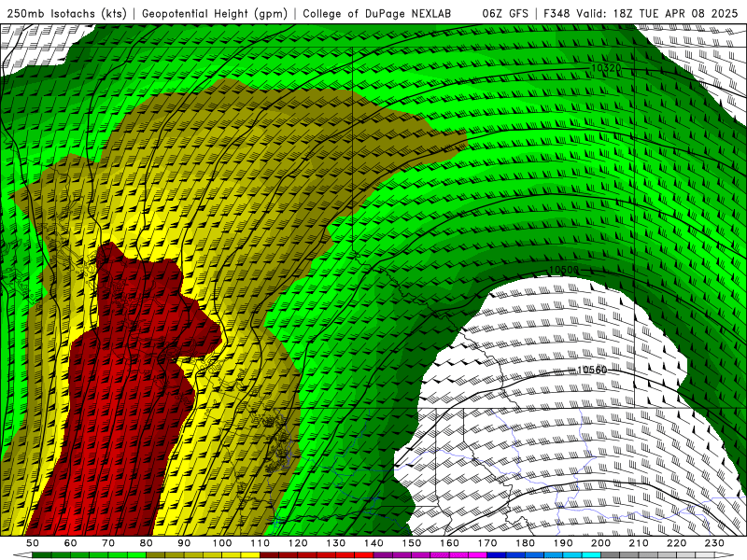This screenshot has height=560, width=747.
Task: Click the 110 value on the legend scale
Action: tap(261, 543)
